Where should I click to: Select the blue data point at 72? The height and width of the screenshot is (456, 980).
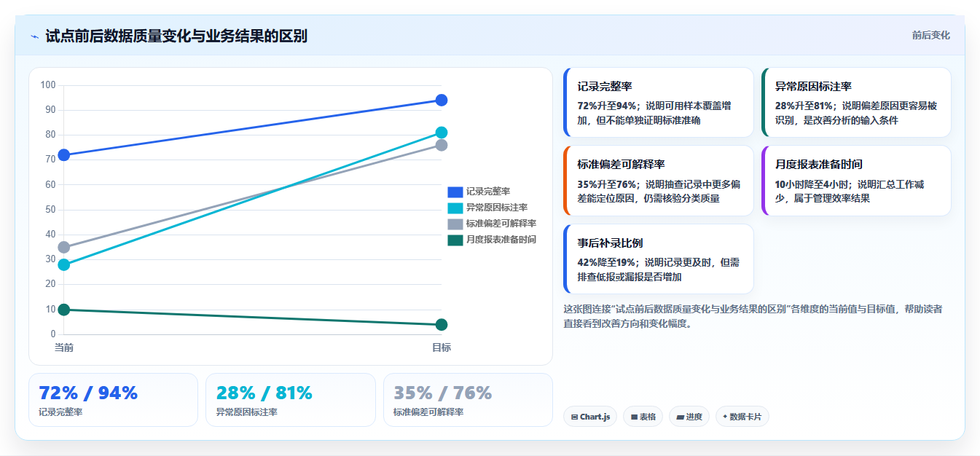64,155
